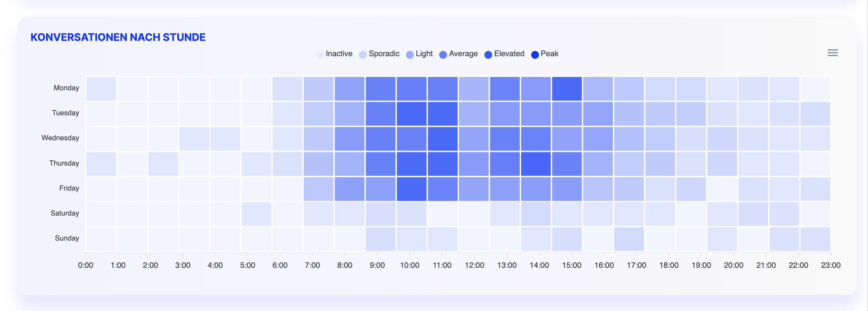Click the Konversationen nach Stunde title
This screenshot has width=868, height=311.
(118, 37)
